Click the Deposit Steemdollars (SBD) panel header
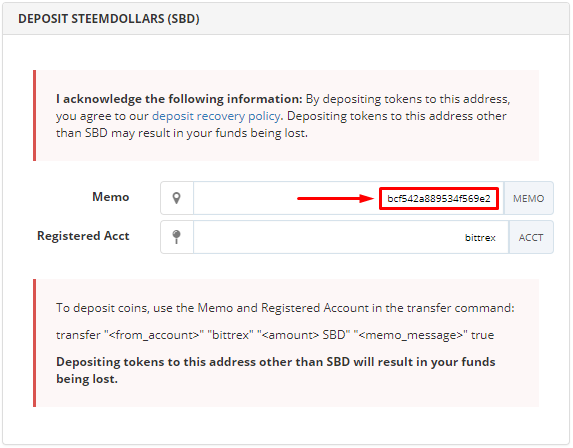The width and height of the screenshot is (573, 448). (286, 19)
